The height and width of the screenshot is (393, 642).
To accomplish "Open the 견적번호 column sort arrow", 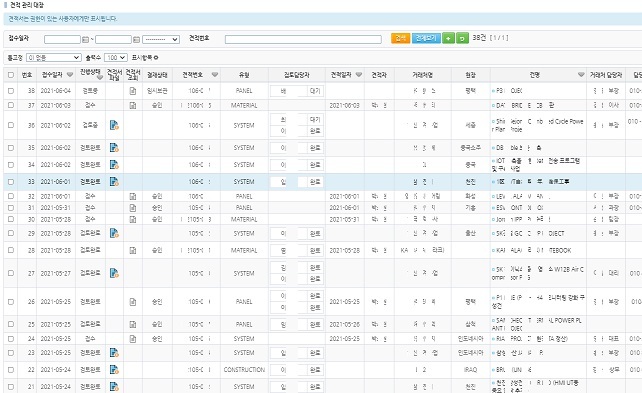I will [215, 75].
